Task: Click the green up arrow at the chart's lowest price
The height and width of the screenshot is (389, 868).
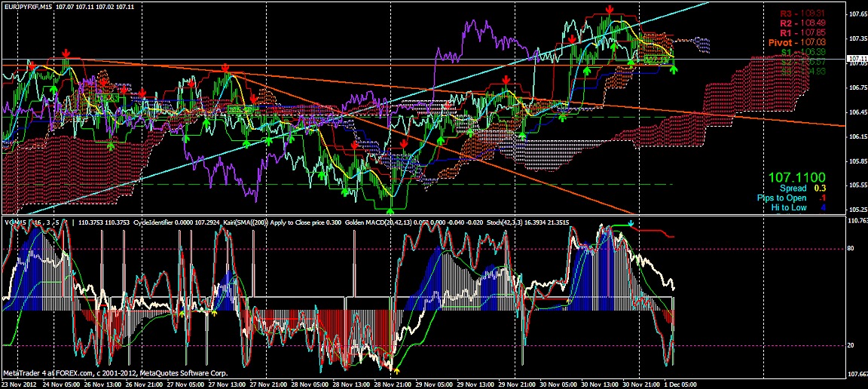Action: click(x=390, y=211)
